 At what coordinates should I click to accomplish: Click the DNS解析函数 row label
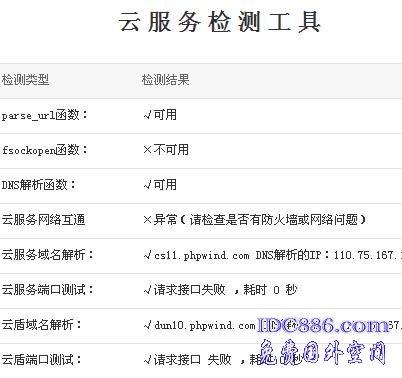tap(39, 185)
